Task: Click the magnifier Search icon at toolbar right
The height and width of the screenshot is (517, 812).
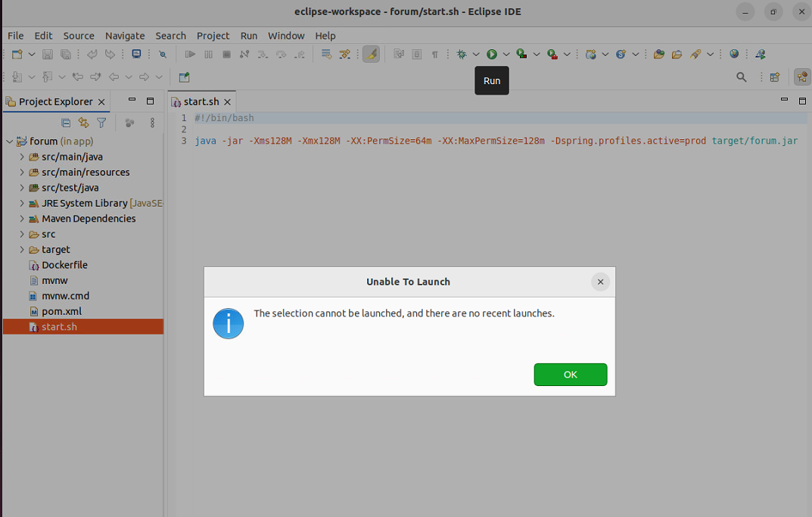Action: (742, 77)
